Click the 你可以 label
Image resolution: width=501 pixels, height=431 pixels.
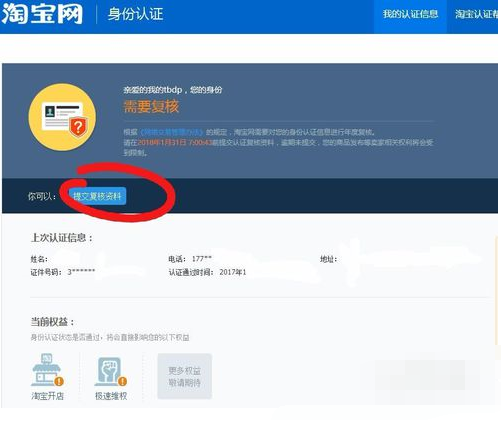(x=42, y=196)
